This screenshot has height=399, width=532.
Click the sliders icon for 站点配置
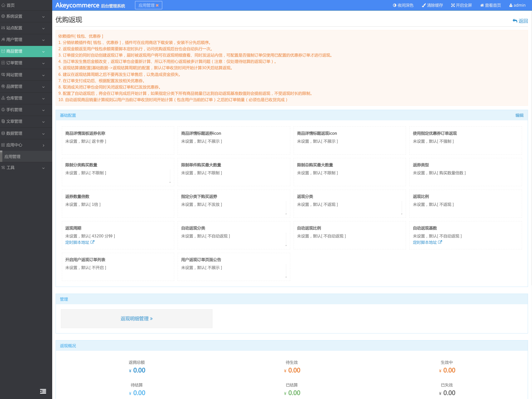3,28
